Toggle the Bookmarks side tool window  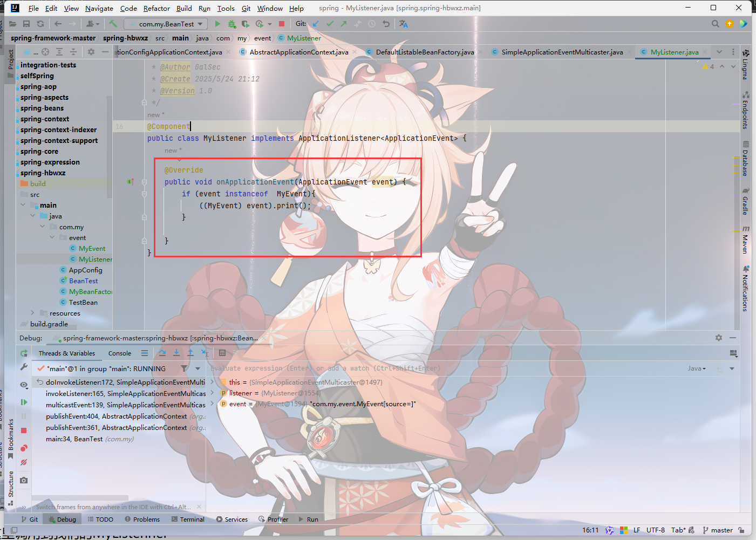pos(10,439)
